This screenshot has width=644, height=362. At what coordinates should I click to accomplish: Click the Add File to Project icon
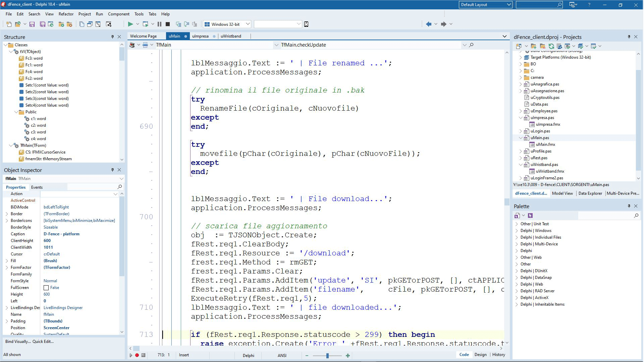[61, 24]
